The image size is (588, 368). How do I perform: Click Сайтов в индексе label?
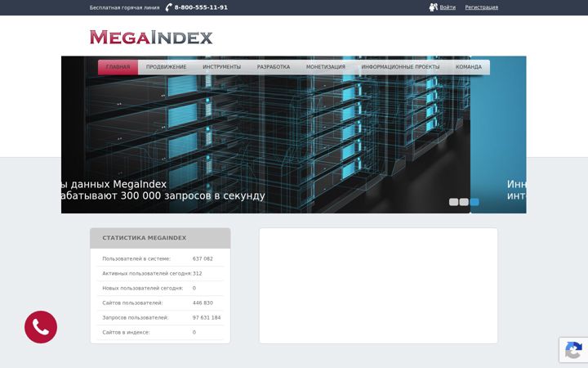[126, 332]
